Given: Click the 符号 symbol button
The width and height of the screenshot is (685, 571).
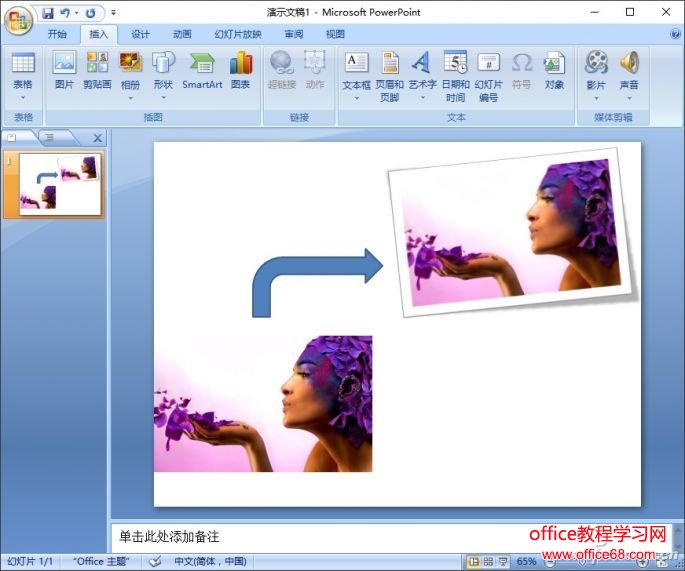Looking at the screenshot, I should 522,70.
